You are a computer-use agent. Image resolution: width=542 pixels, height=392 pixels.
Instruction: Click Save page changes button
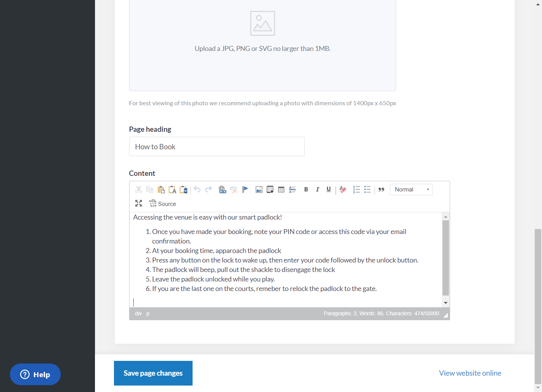click(153, 373)
